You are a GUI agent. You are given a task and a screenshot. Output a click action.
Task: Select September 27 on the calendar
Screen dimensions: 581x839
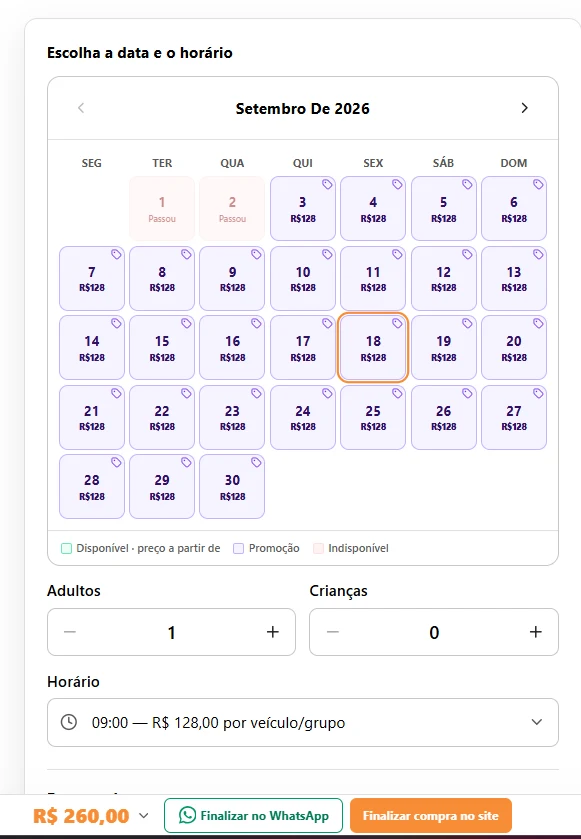(514, 417)
